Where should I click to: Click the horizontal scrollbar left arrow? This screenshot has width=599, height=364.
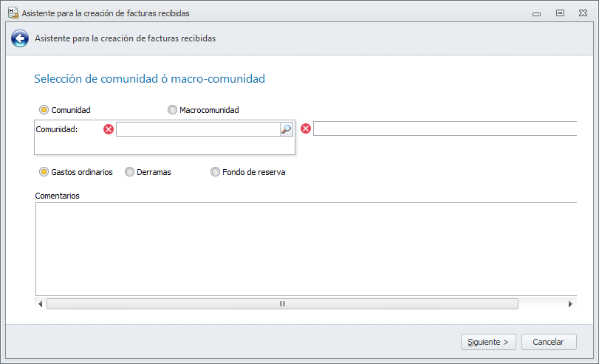[41, 304]
